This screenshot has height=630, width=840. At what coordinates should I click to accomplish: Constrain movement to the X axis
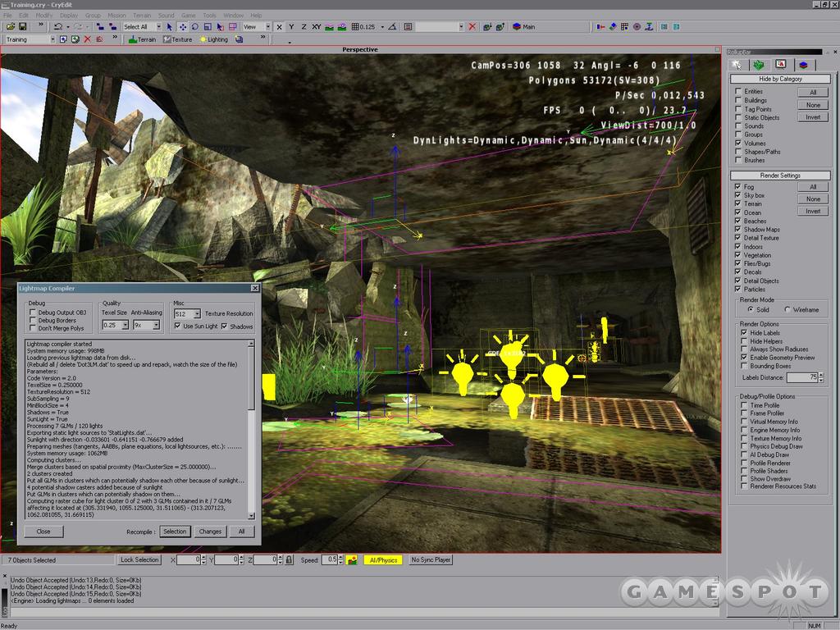click(x=279, y=27)
